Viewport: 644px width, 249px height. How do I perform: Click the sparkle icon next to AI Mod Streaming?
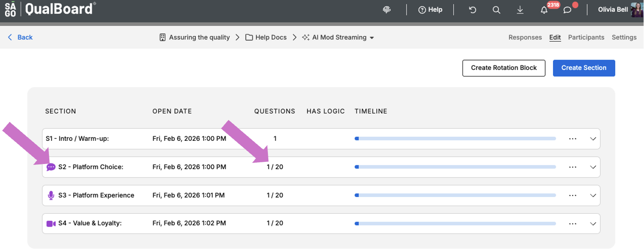305,37
